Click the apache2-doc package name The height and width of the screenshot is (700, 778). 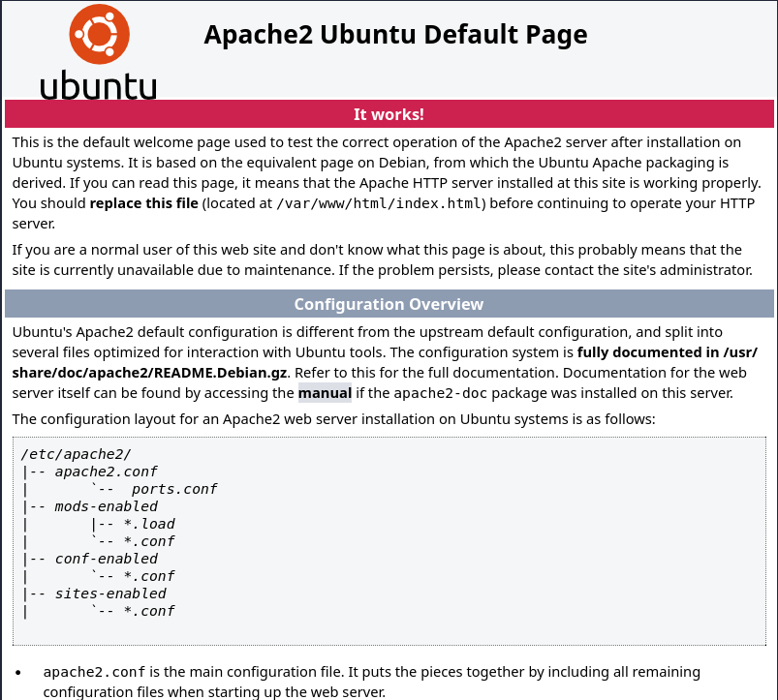[460, 393]
